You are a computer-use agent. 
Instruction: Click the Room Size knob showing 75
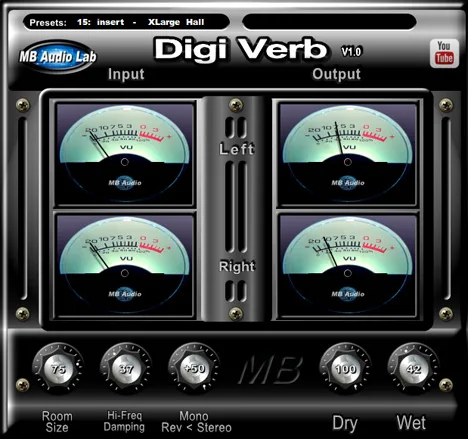tap(58, 369)
